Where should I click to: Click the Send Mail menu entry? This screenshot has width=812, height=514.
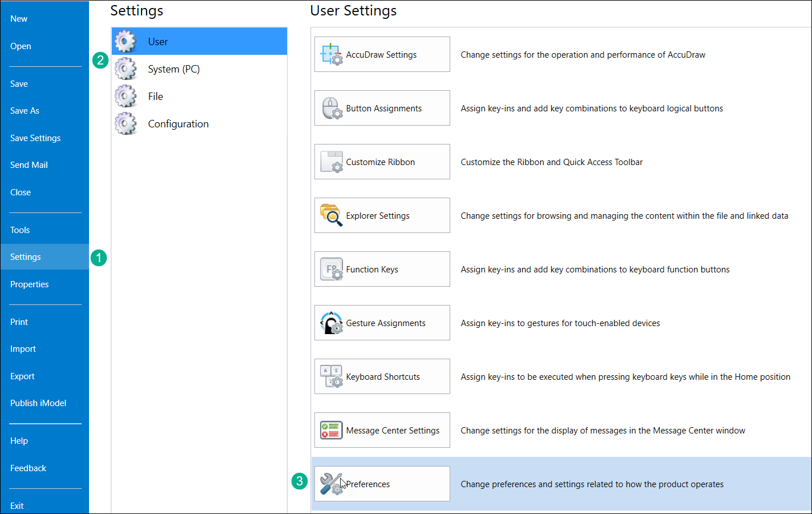click(x=29, y=165)
